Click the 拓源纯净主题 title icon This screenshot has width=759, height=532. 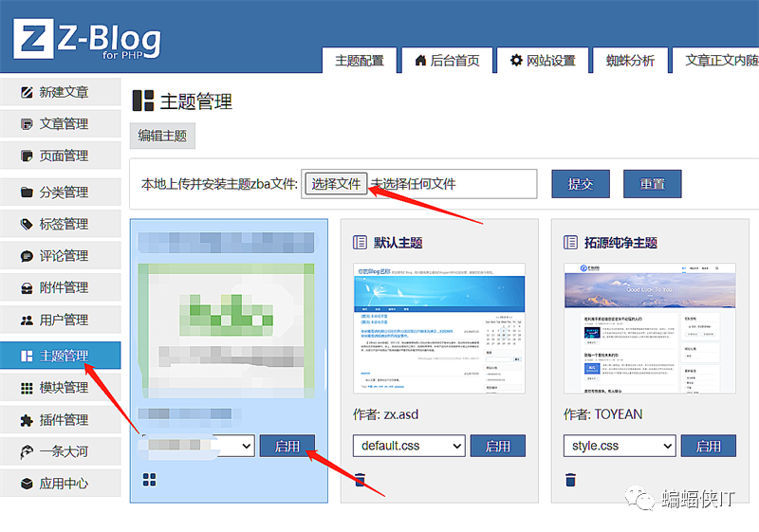coord(570,243)
